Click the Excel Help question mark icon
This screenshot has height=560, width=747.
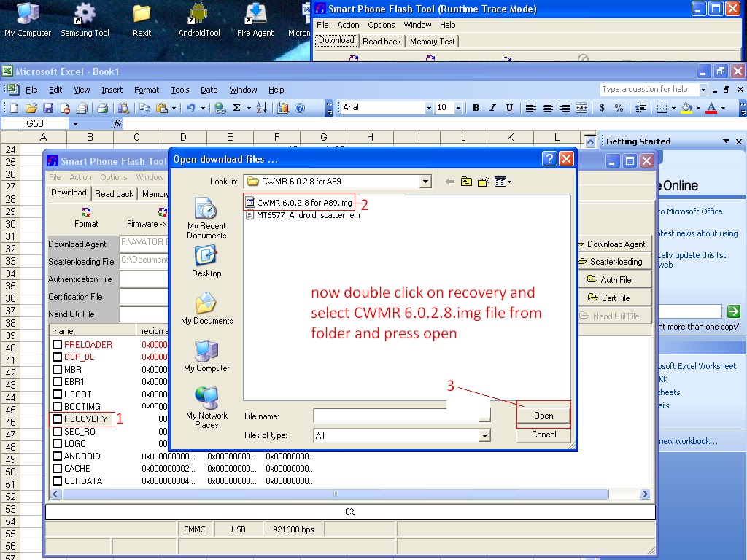click(x=300, y=108)
